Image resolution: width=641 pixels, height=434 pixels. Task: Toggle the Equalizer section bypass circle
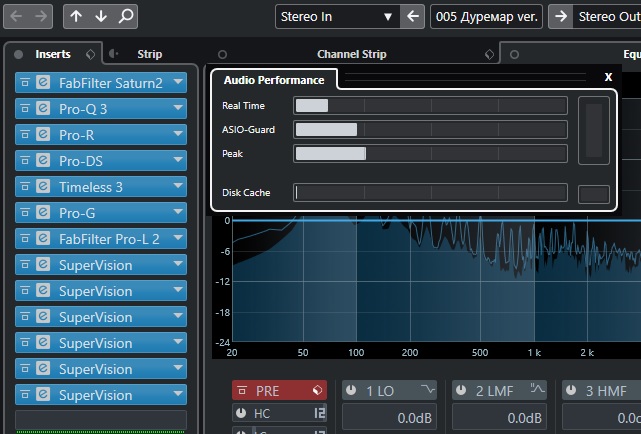tap(514, 54)
